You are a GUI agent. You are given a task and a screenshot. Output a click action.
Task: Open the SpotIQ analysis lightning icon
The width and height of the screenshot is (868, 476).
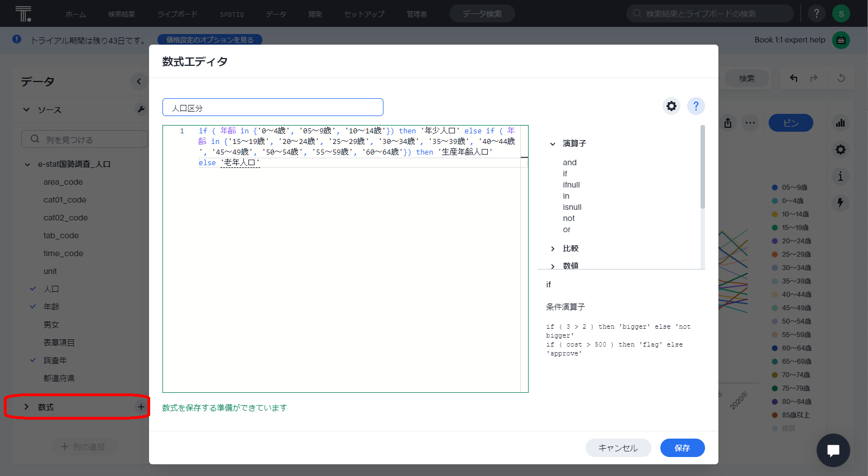pyautogui.click(x=840, y=203)
